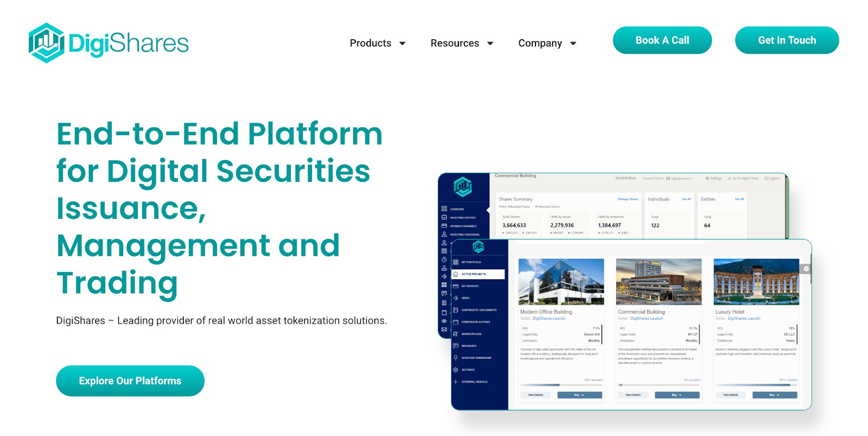This screenshot has width=868, height=436.
Task: Select Marketplace in the front sidebar
Action: pyautogui.click(x=471, y=334)
